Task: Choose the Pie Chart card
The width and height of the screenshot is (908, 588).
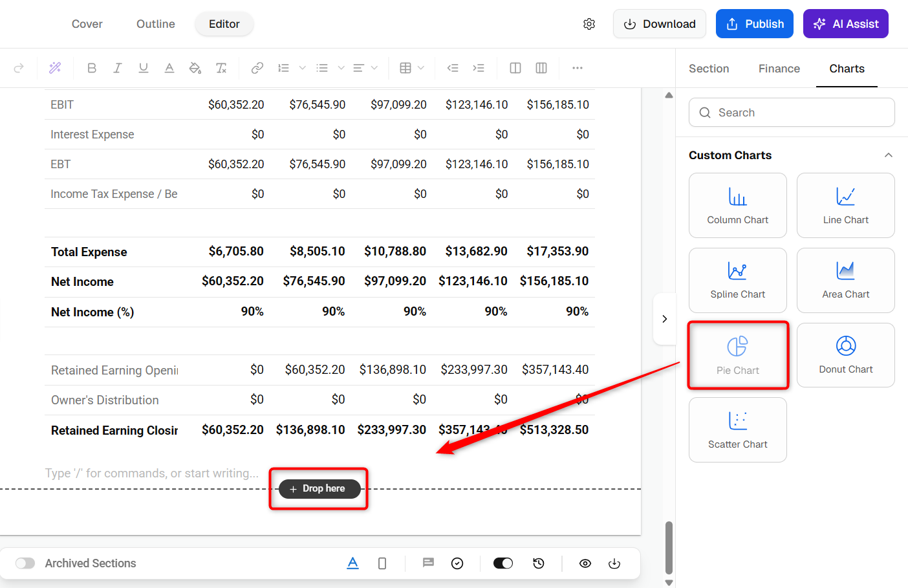Action: tap(738, 355)
